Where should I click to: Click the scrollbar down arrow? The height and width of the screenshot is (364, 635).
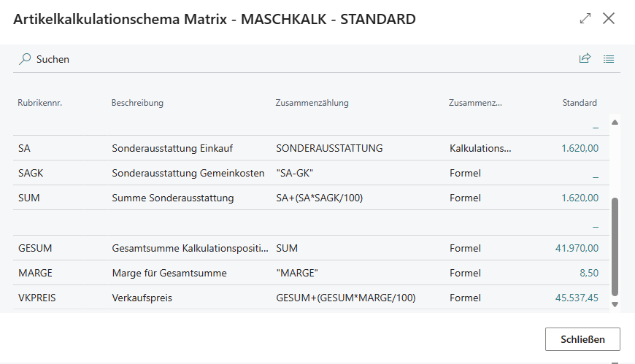tap(615, 304)
